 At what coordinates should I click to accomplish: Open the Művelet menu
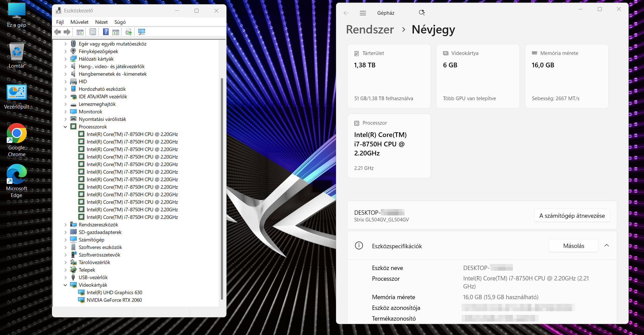pos(79,22)
